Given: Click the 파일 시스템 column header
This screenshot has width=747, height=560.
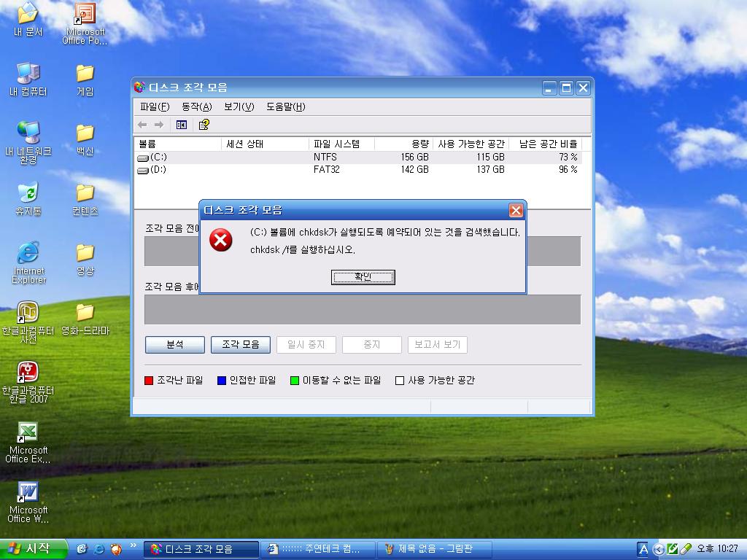Looking at the screenshot, I should coord(341,144).
